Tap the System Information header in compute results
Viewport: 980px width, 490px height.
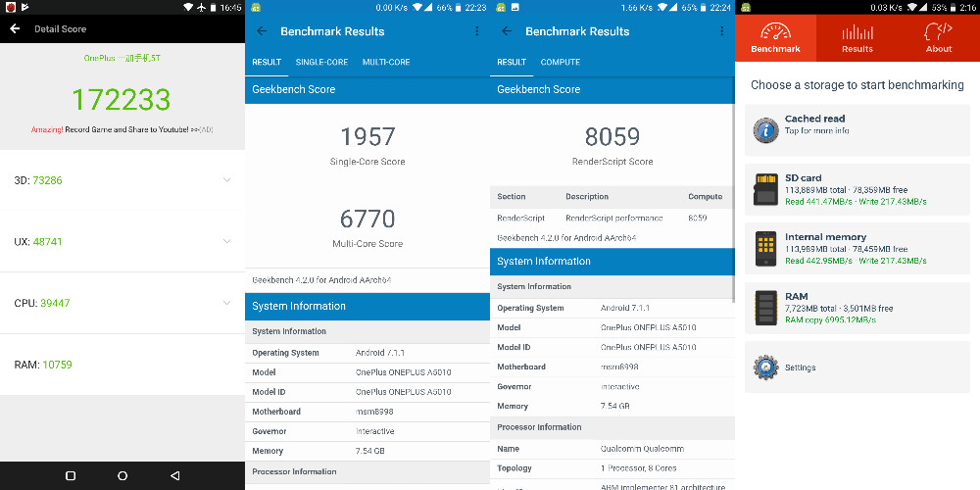pyautogui.click(x=612, y=262)
